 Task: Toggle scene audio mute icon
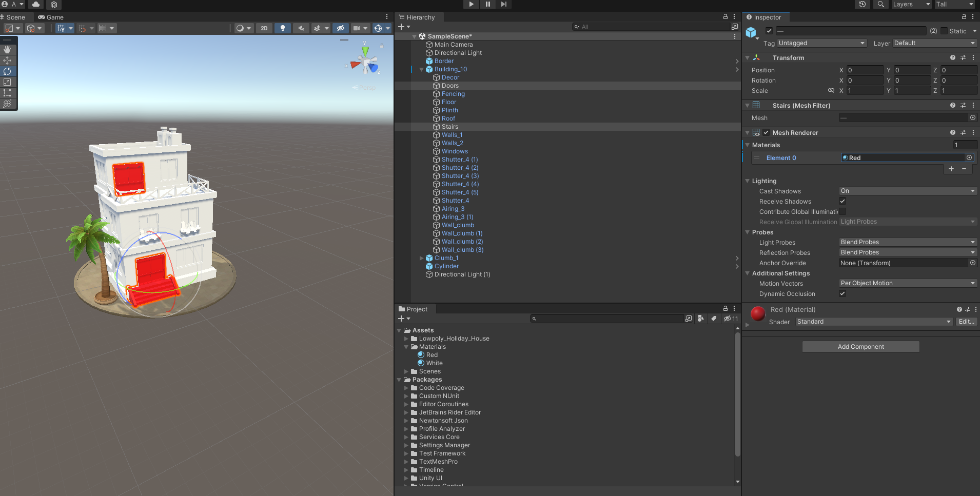click(301, 28)
